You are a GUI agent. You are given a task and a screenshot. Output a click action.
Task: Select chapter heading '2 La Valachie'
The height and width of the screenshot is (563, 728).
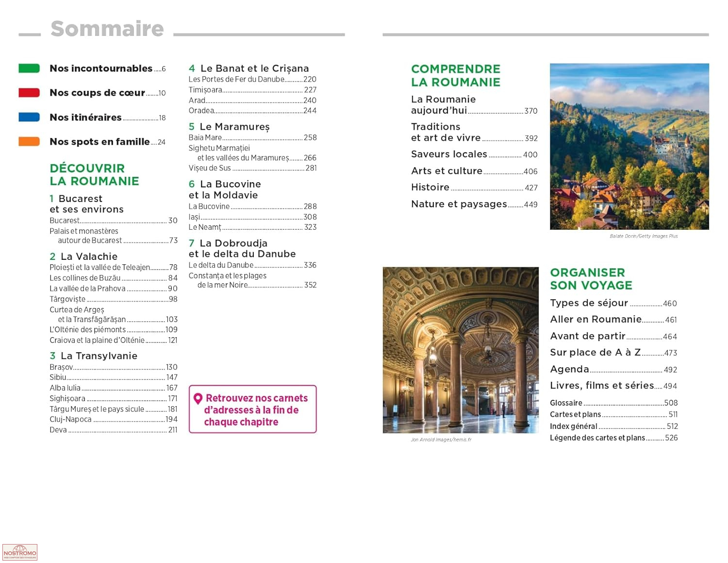(83, 256)
